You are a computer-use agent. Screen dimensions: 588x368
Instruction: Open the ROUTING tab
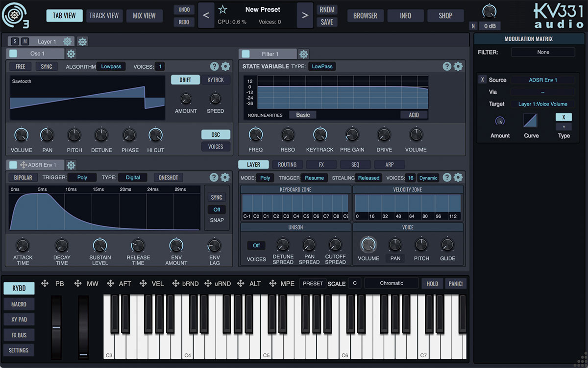click(x=287, y=165)
